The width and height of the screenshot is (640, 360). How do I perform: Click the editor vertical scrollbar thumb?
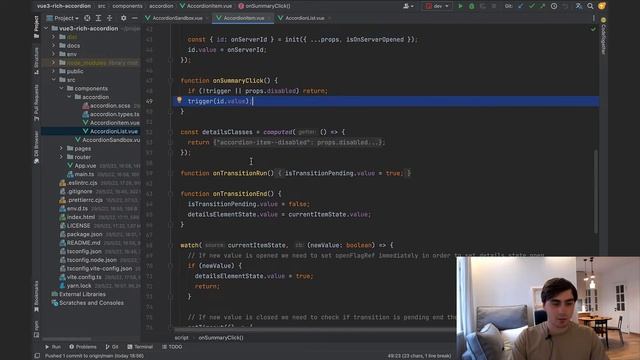pos(596,191)
